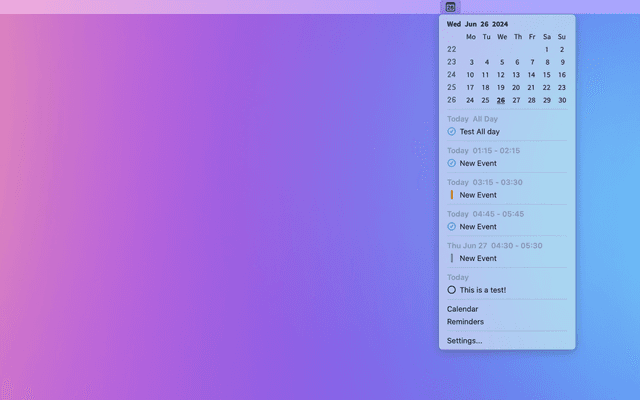Open the 'This is a test!' reminder
The width and height of the screenshot is (640, 400).
[483, 290]
